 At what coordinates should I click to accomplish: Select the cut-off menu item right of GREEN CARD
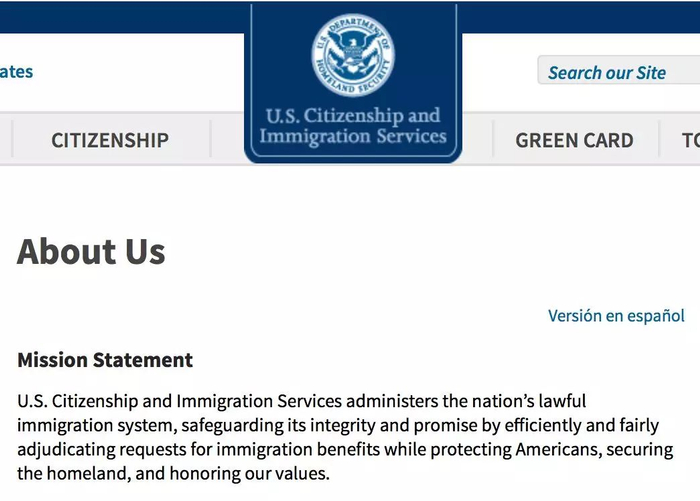tap(689, 140)
